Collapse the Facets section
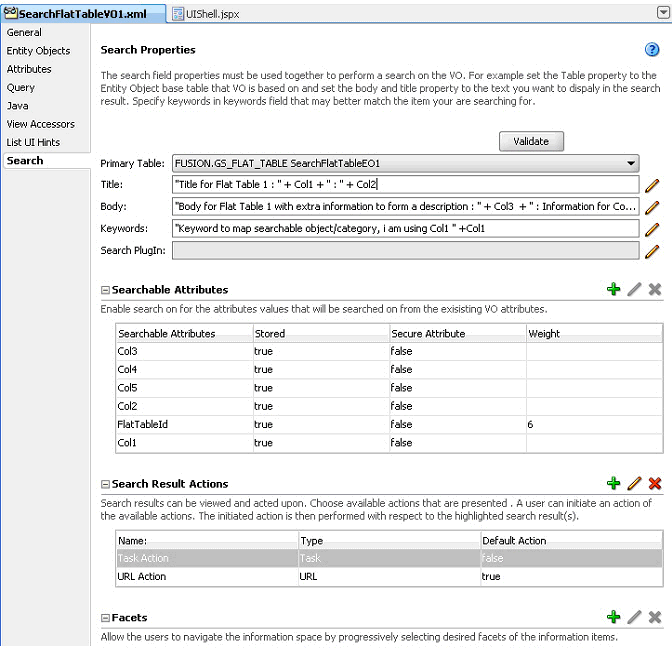 [105, 618]
